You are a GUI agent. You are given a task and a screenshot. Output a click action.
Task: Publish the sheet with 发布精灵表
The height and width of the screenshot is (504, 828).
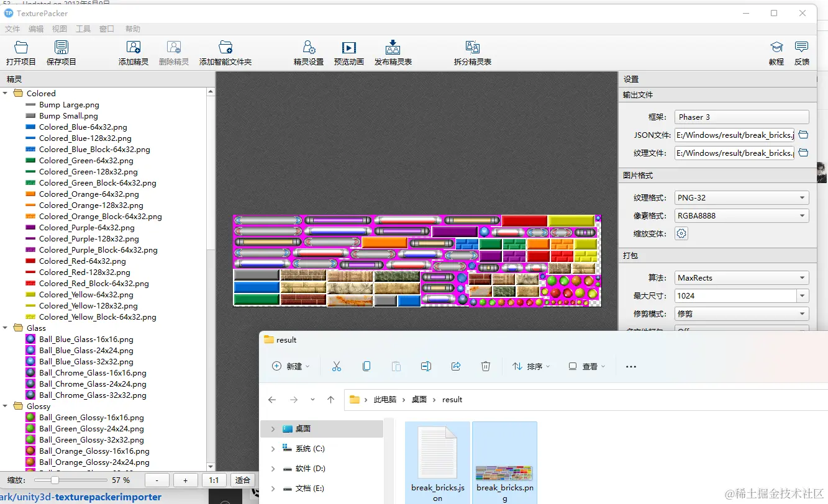click(393, 53)
